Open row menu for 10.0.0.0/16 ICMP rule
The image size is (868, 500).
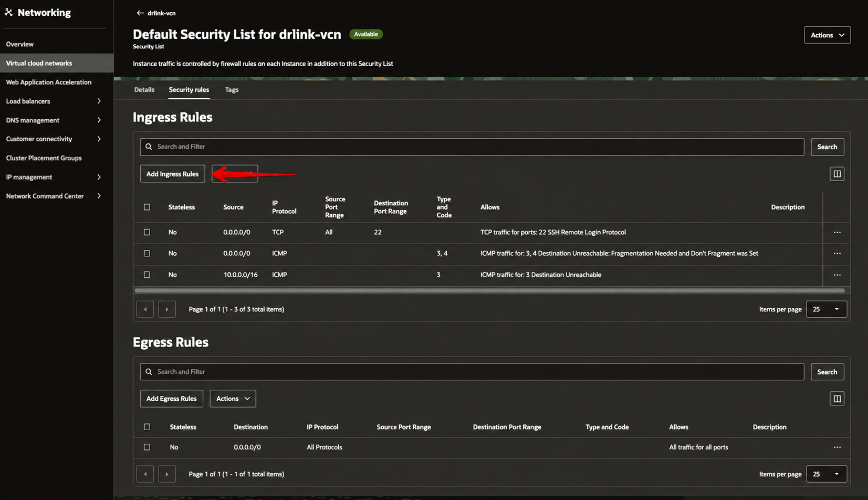[837, 275]
